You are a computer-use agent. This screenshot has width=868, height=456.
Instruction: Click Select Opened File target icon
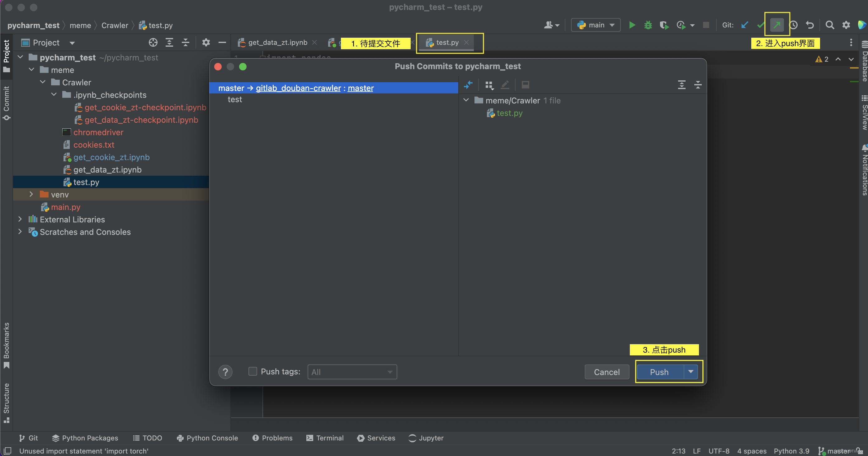pyautogui.click(x=153, y=42)
